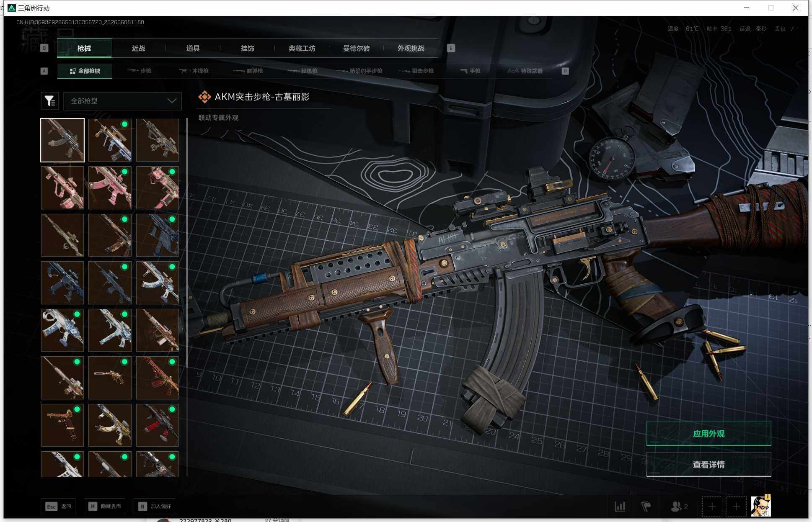Screen dimensions: 812x522
Task: Click the Esc 返回 back button
Action: click(59, 506)
